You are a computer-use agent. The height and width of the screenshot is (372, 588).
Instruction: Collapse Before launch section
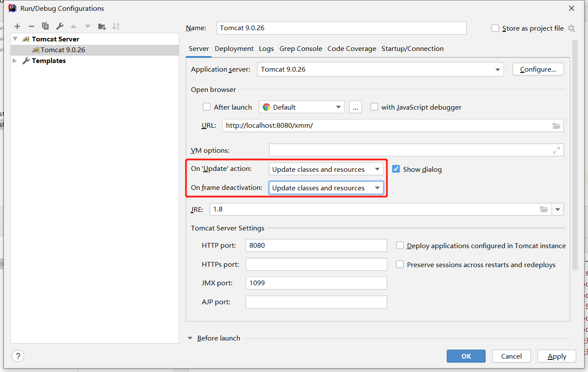tap(190, 338)
